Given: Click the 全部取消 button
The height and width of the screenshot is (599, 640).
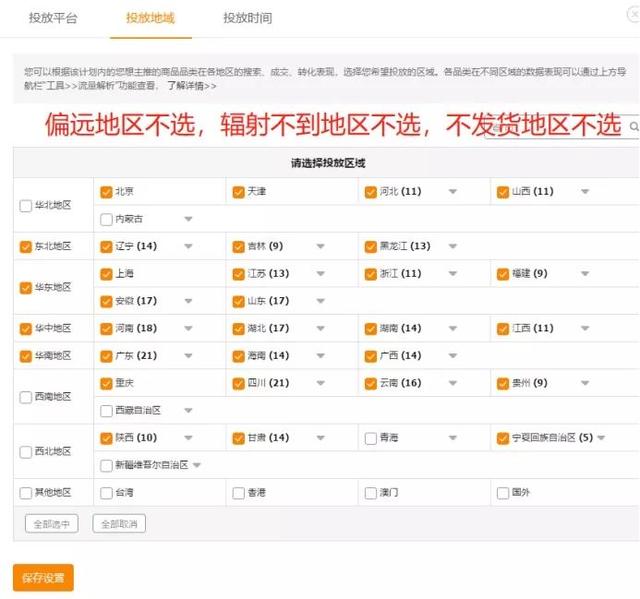Looking at the screenshot, I should [x=119, y=524].
